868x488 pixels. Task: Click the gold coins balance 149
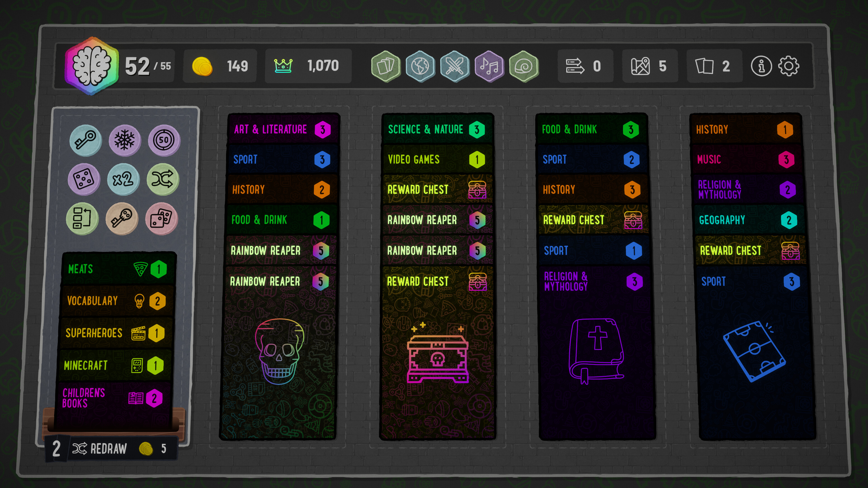220,66
